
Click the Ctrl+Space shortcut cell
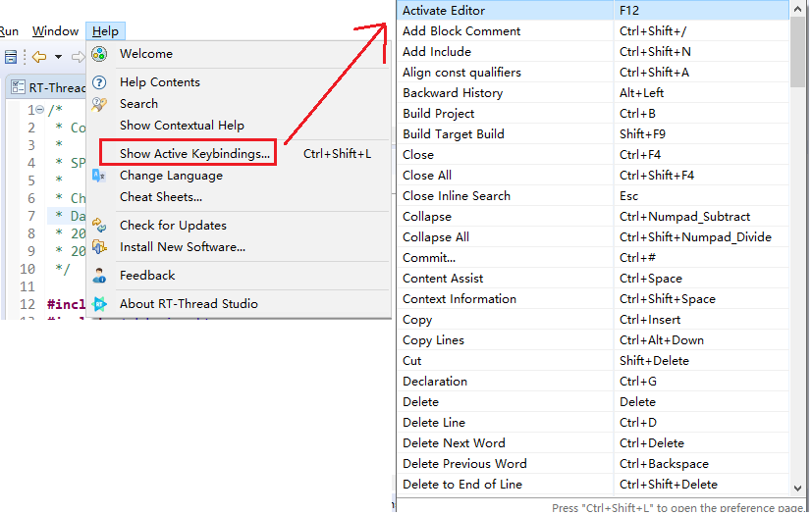pyautogui.click(x=702, y=279)
